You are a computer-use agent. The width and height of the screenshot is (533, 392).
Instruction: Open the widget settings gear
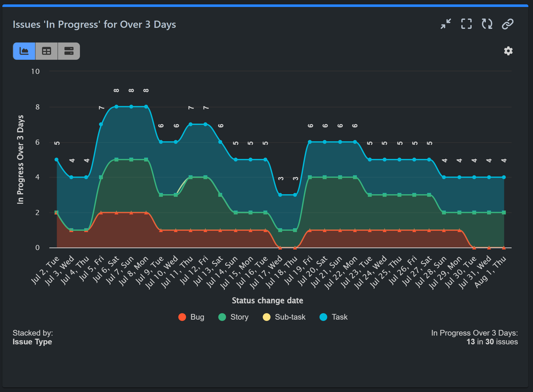508,51
